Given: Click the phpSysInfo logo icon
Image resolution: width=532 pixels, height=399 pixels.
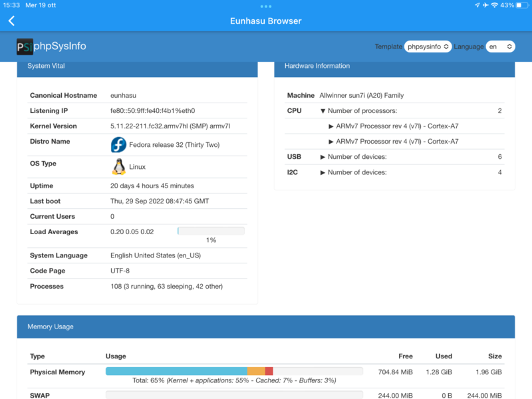Looking at the screenshot, I should pyautogui.click(x=25, y=47).
